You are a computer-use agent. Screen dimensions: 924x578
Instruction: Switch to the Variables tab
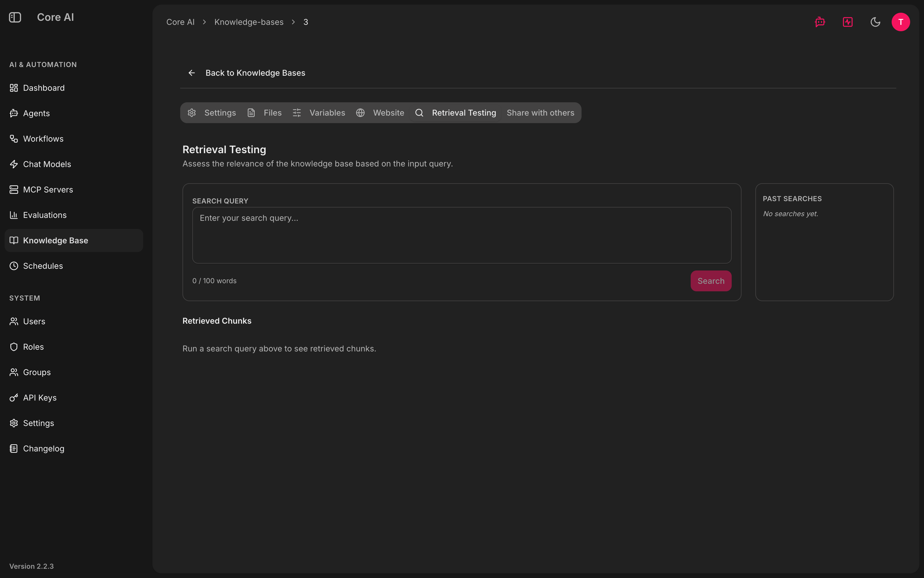tap(319, 113)
